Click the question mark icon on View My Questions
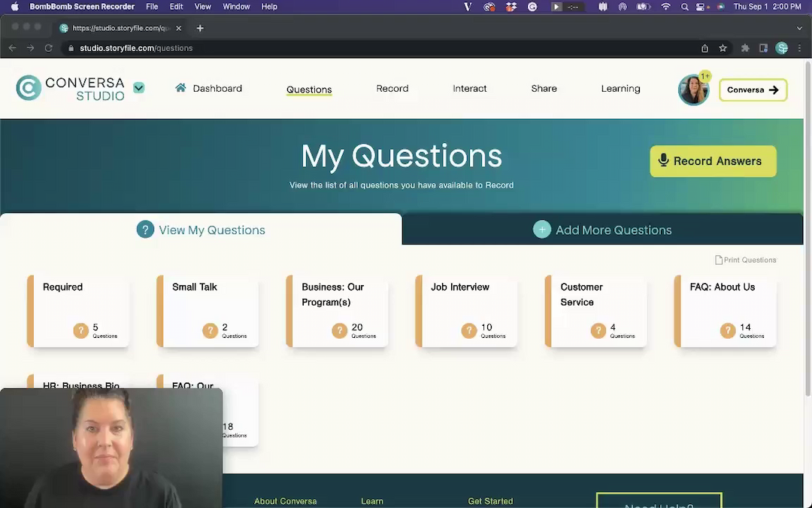Image resolution: width=812 pixels, height=508 pixels. point(145,229)
